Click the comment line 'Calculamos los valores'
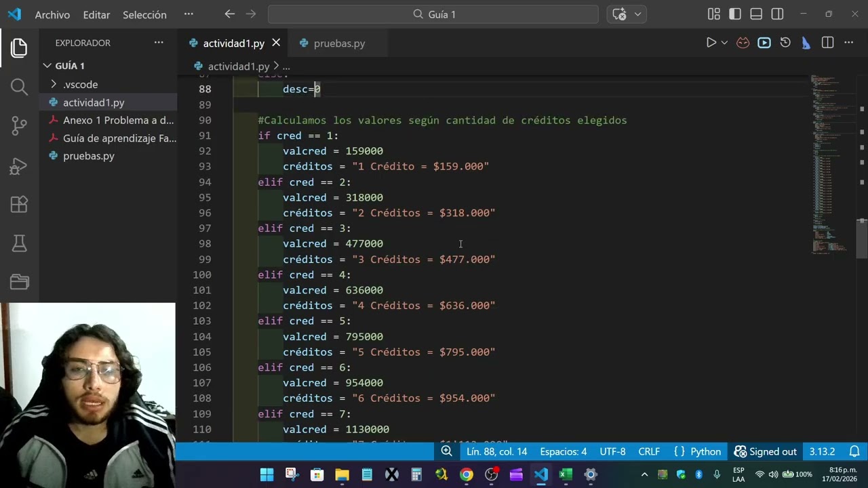 click(442, 120)
